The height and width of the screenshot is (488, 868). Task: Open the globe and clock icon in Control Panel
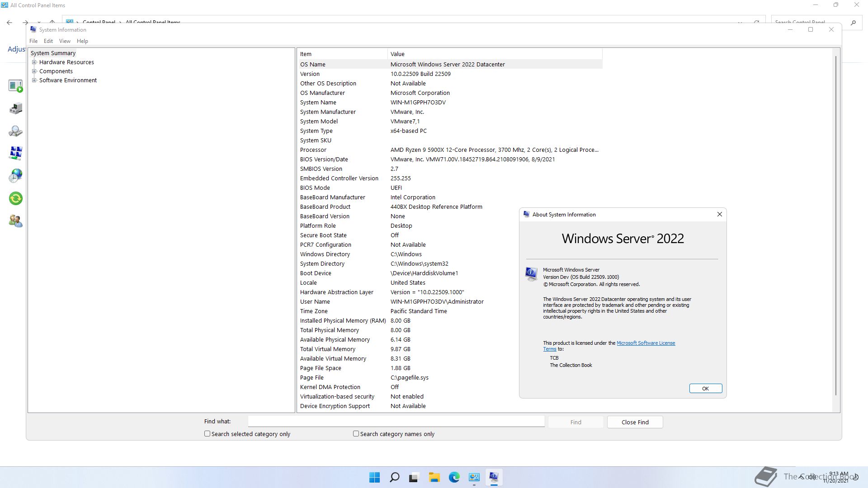(15, 176)
